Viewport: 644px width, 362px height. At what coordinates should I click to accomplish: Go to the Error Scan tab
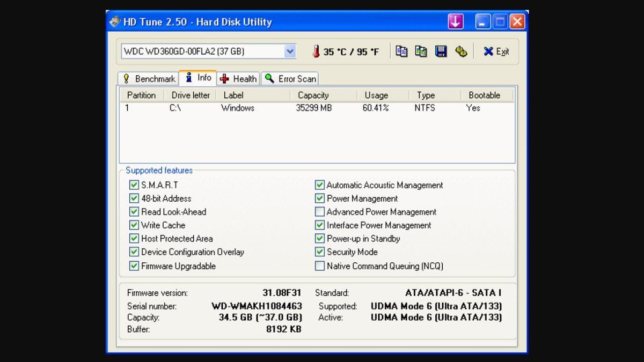click(290, 79)
